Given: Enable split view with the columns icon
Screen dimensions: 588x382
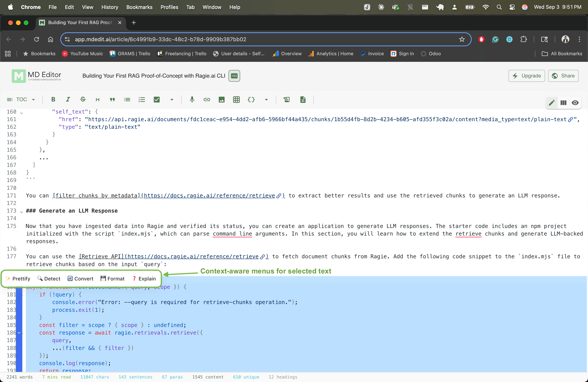Looking at the screenshot, I should pos(563,103).
